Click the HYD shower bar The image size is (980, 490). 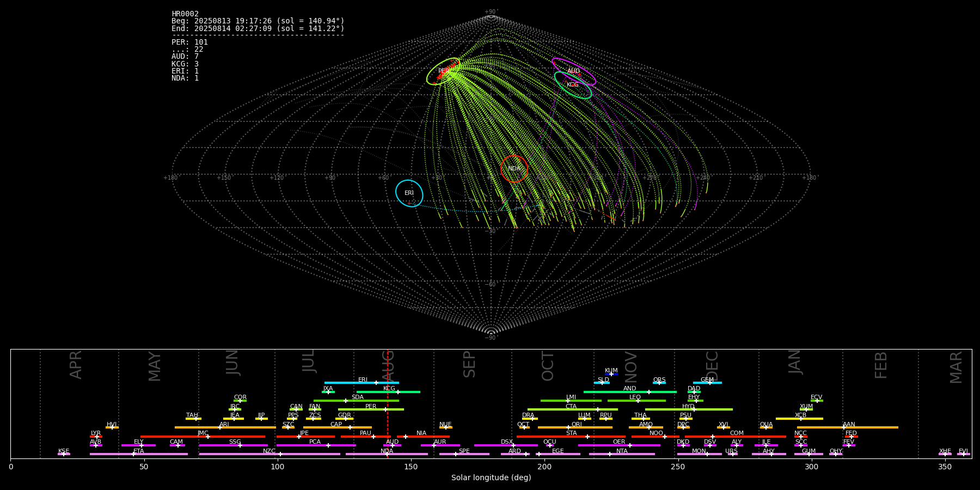pyautogui.click(x=689, y=409)
